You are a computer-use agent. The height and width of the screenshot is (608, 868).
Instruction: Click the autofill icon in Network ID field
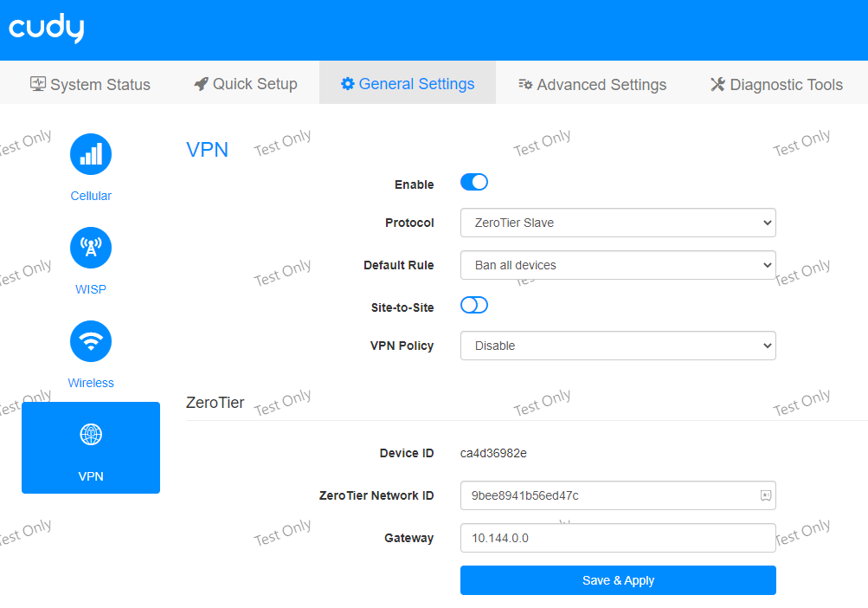click(x=766, y=495)
